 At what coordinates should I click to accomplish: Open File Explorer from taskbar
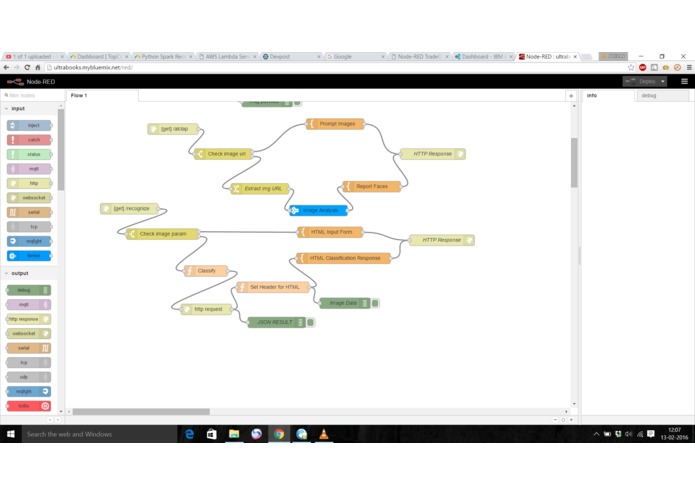coord(234,434)
